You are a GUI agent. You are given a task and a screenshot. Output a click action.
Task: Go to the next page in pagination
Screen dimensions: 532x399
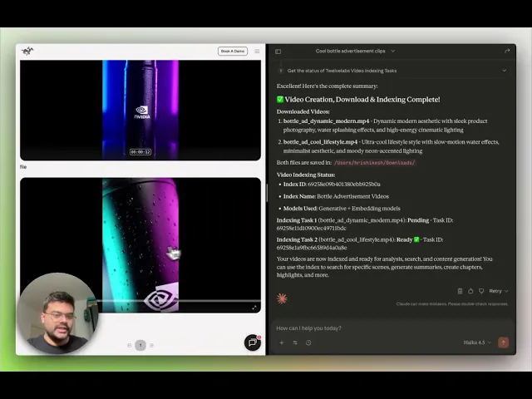pyautogui.click(x=151, y=346)
